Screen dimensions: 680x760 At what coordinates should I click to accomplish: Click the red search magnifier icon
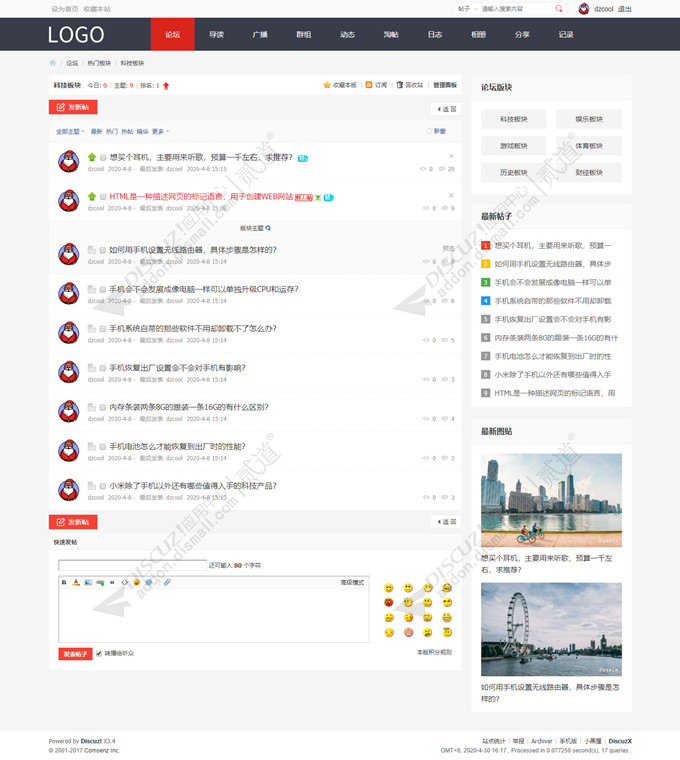point(559,9)
